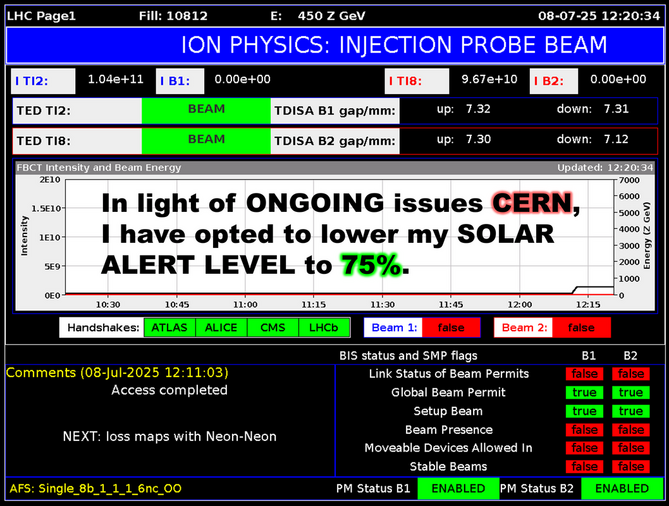This screenshot has height=506, width=669.
Task: Click the FBCT Intensity and Beam Energy title
Action: [99, 168]
